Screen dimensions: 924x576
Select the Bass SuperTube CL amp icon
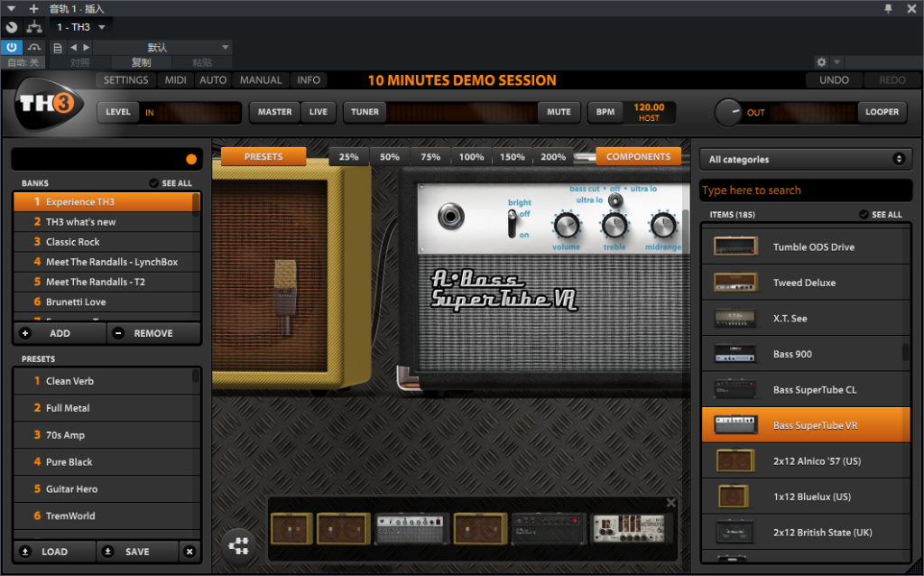pyautogui.click(x=735, y=389)
